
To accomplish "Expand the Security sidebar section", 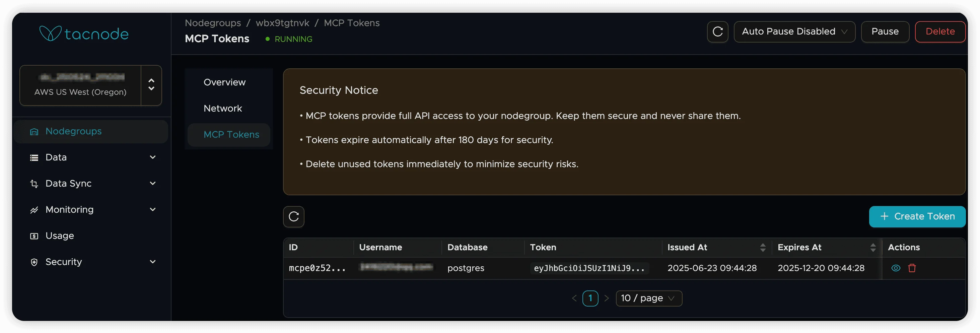I will pos(152,262).
